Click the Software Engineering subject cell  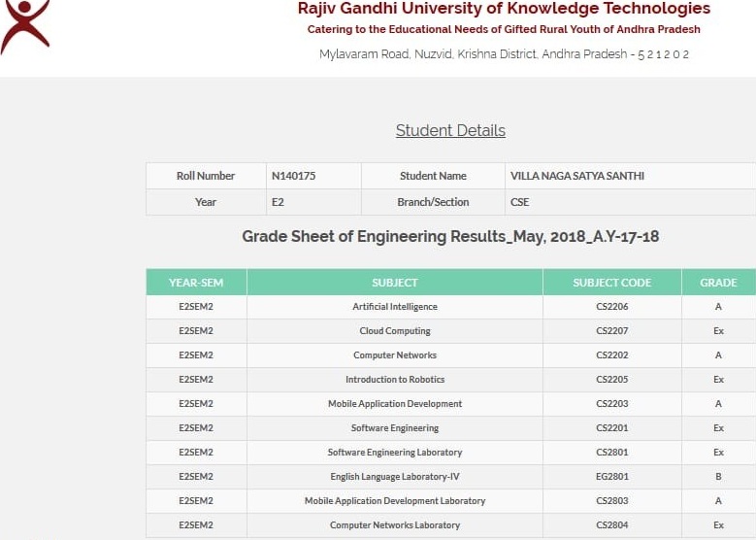[x=395, y=428]
